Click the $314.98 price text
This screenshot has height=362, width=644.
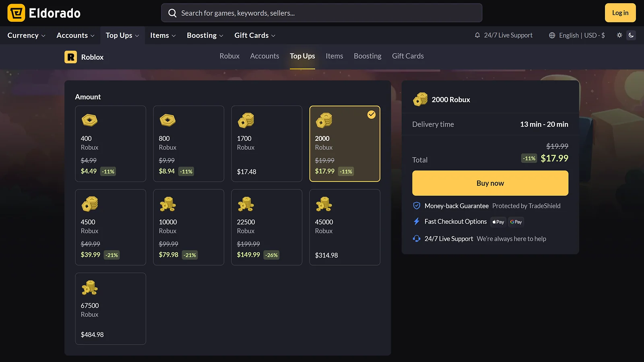[x=326, y=255]
